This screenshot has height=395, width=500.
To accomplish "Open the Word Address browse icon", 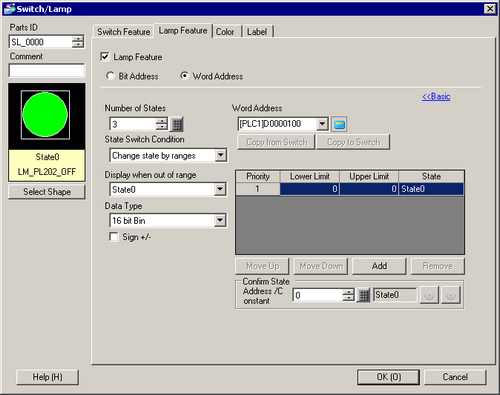I will coord(339,124).
